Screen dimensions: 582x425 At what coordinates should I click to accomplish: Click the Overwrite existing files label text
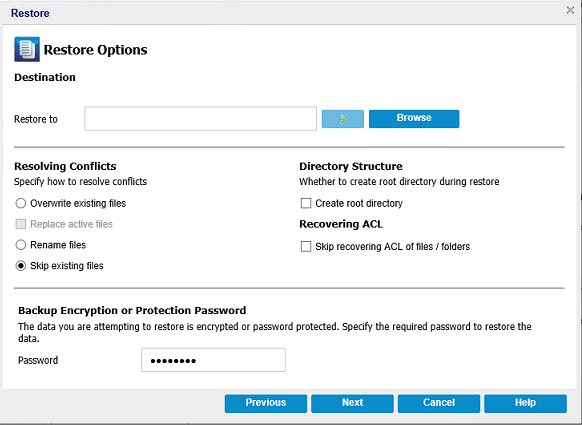78,203
